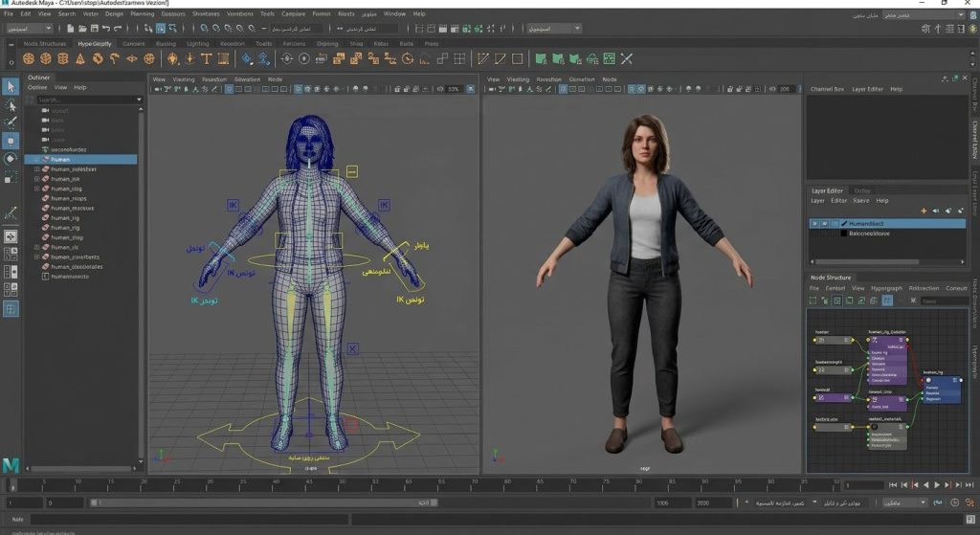This screenshot has height=535, width=980.
Task: Toggle the highlighted icon in Node Structure toolbar
Action: click(x=887, y=301)
